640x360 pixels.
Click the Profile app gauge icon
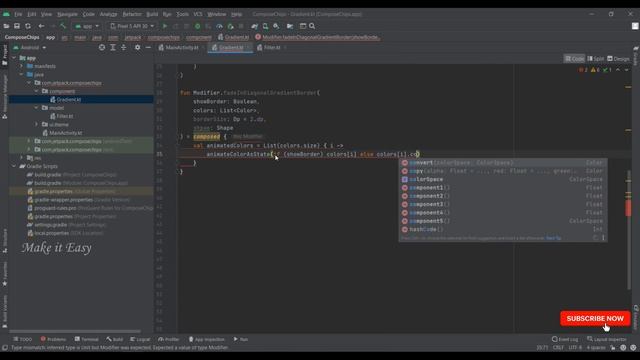[x=219, y=26]
